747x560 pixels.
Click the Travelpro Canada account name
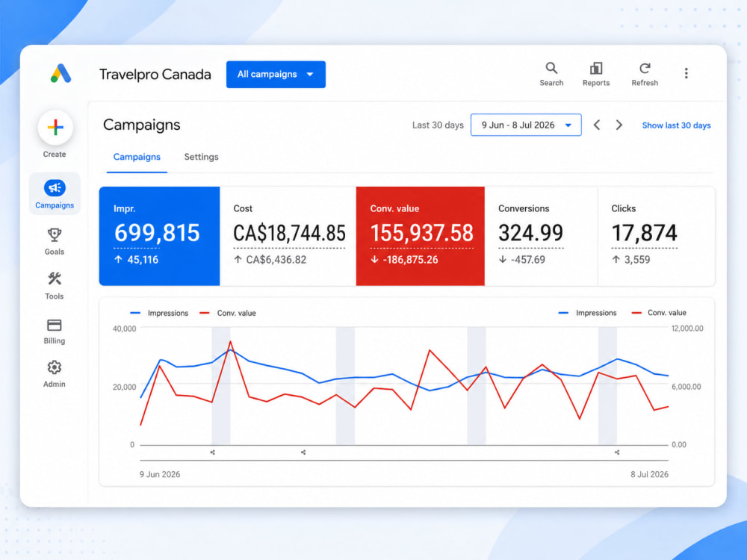[155, 74]
